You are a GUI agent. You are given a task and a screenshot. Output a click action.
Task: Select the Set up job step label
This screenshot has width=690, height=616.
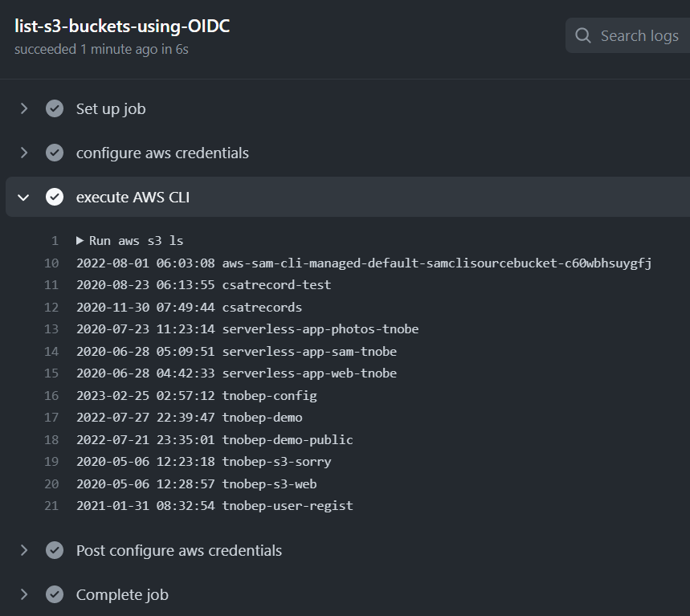pyautogui.click(x=111, y=108)
